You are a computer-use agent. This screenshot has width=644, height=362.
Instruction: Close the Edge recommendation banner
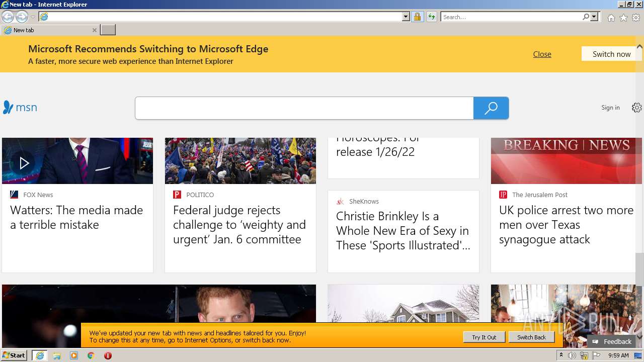pos(542,54)
